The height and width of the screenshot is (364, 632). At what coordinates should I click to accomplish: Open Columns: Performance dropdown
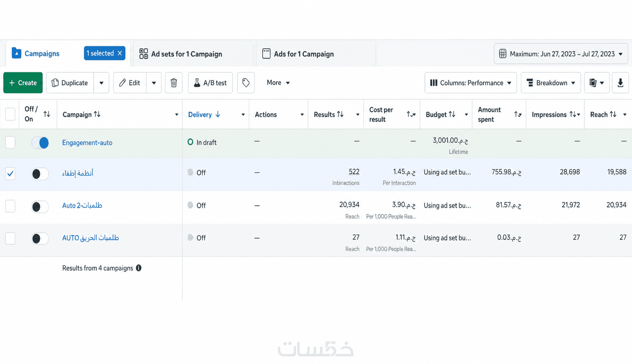tap(470, 83)
